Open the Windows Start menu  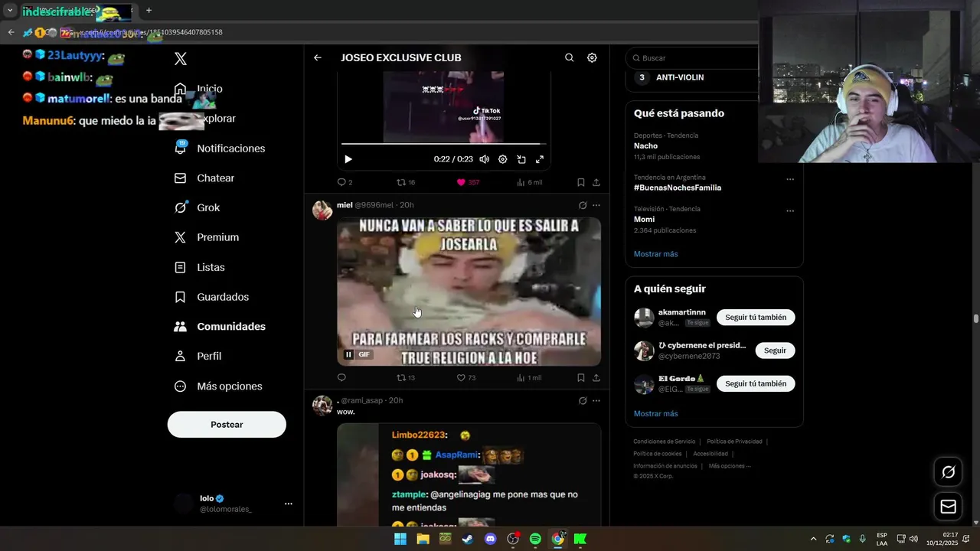click(400, 539)
